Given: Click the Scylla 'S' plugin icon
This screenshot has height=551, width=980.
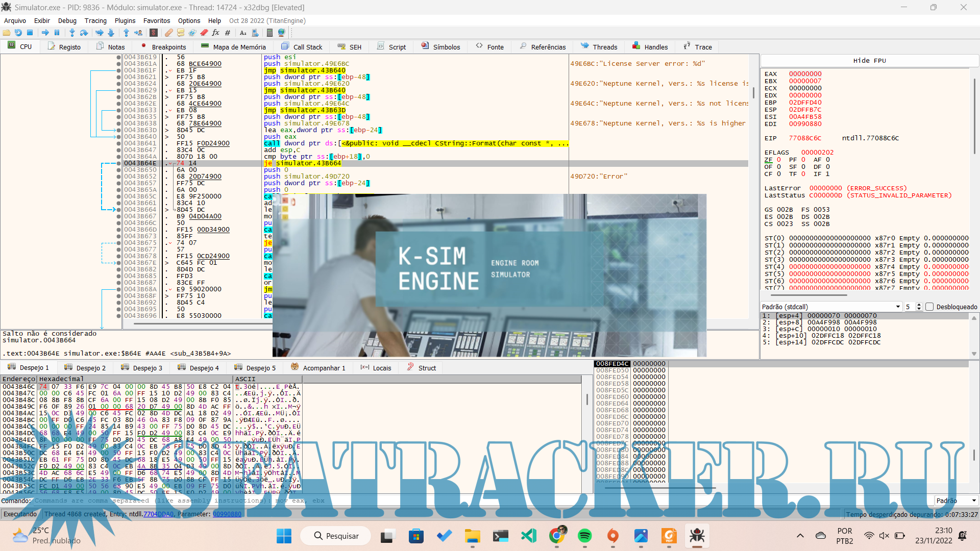Looking at the screenshot, I should click(154, 33).
